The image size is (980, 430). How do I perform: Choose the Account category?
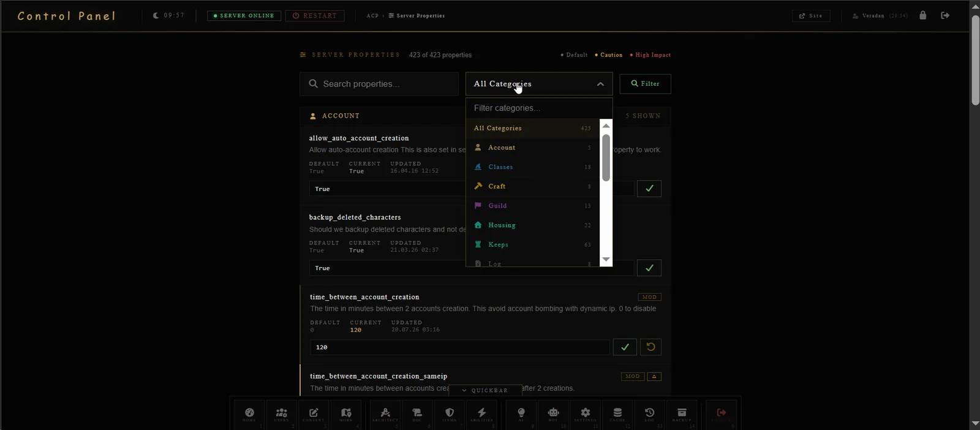point(532,148)
